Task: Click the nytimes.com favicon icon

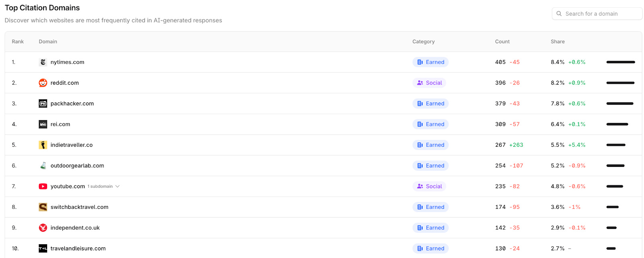Action: tap(43, 62)
